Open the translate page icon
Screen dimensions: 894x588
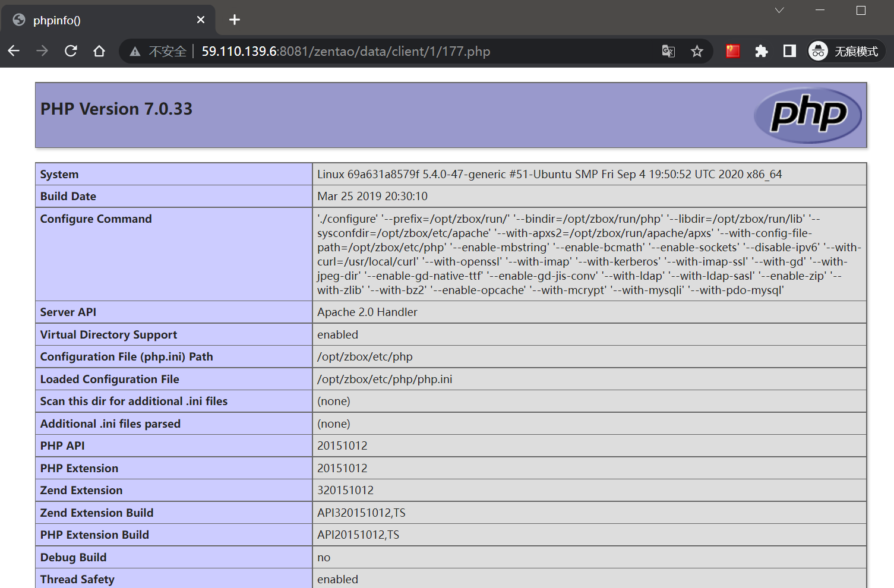click(x=668, y=52)
